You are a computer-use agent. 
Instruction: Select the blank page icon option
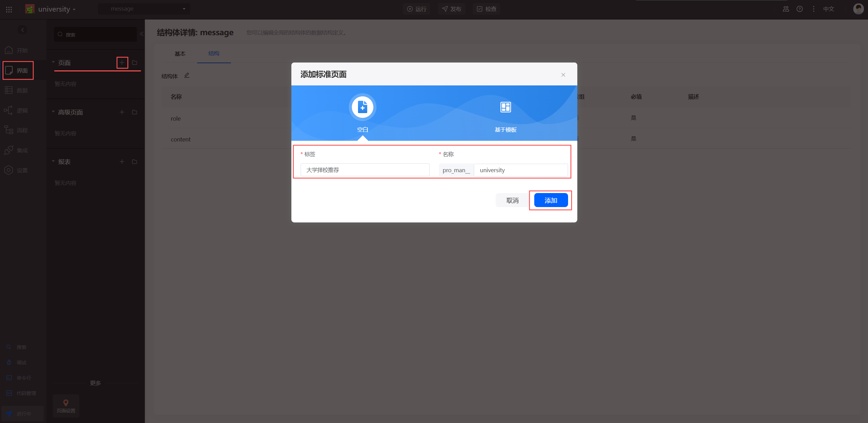point(362,107)
